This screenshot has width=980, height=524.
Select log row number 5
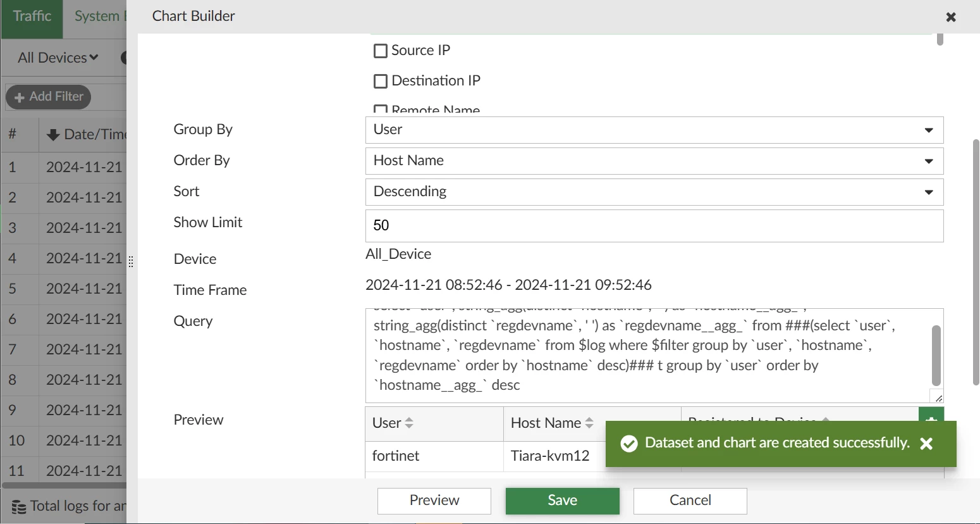coord(64,289)
